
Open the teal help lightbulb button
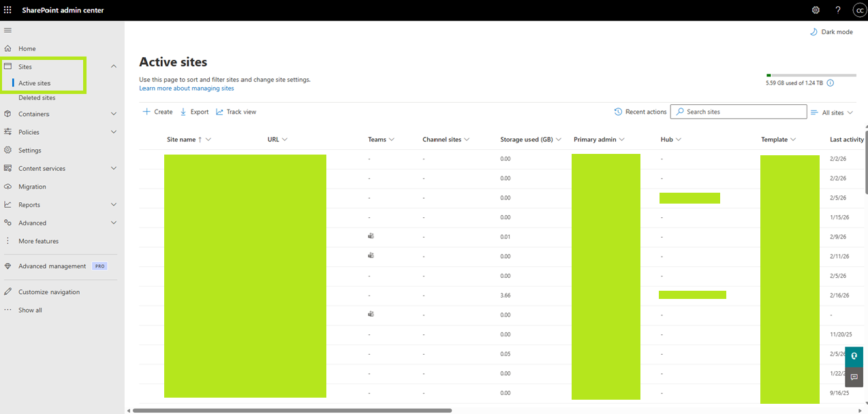coord(854,357)
